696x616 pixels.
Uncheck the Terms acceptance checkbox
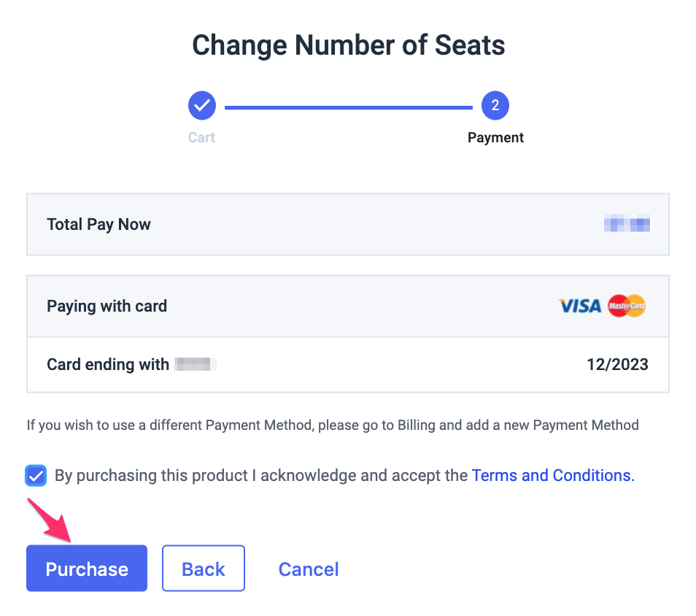[36, 476]
